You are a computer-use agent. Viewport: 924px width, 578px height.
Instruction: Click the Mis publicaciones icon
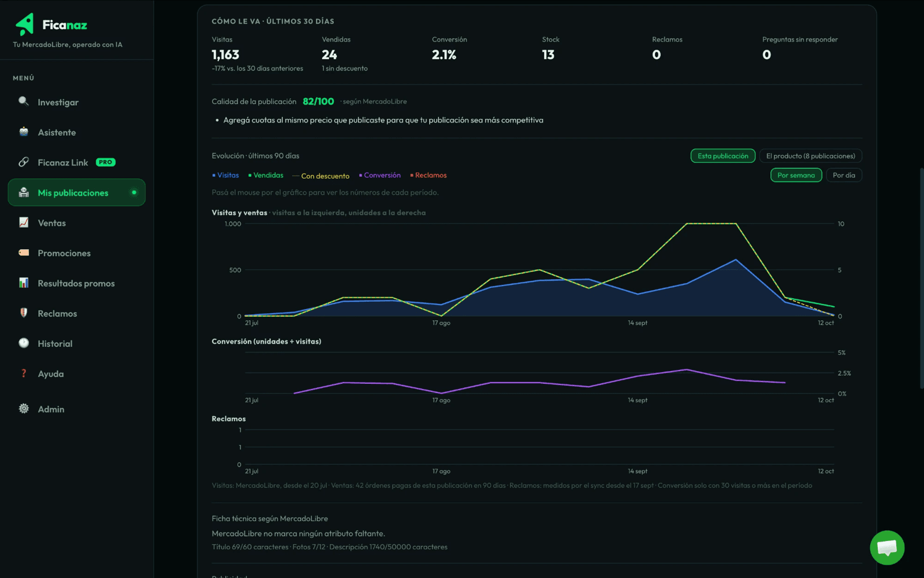click(x=24, y=192)
